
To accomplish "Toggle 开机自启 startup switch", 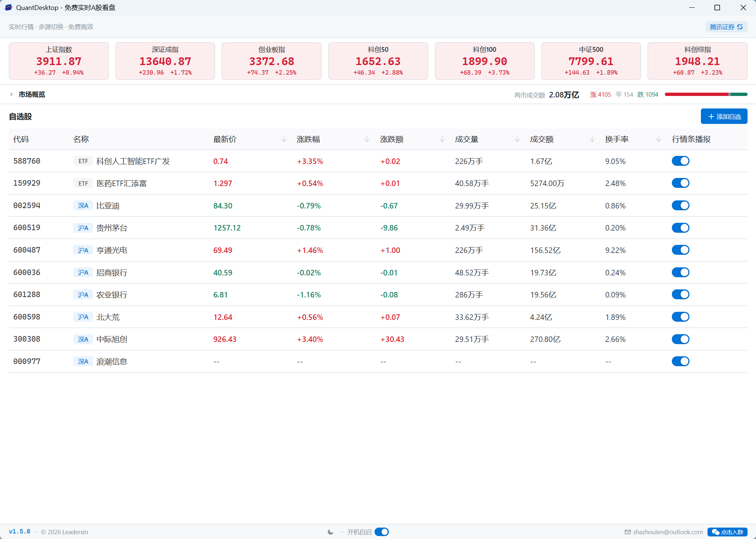I will (x=381, y=532).
